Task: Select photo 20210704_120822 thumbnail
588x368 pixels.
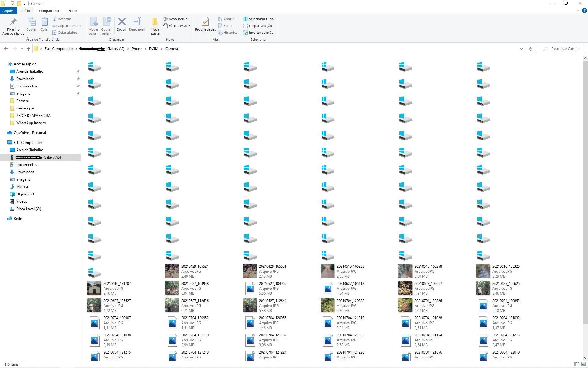Action: coord(327,305)
